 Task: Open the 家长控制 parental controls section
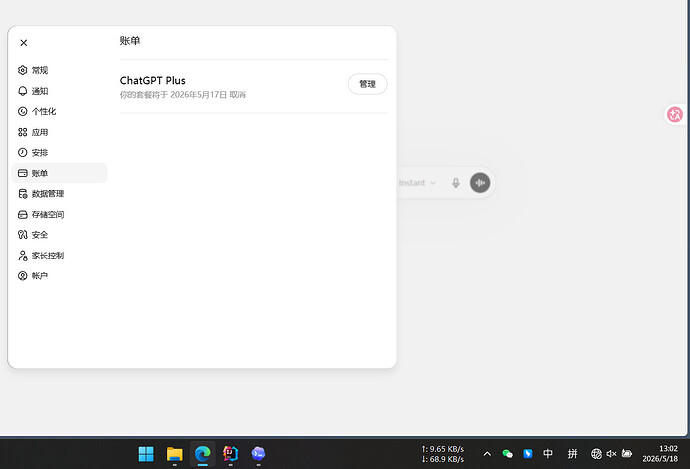coord(59,255)
